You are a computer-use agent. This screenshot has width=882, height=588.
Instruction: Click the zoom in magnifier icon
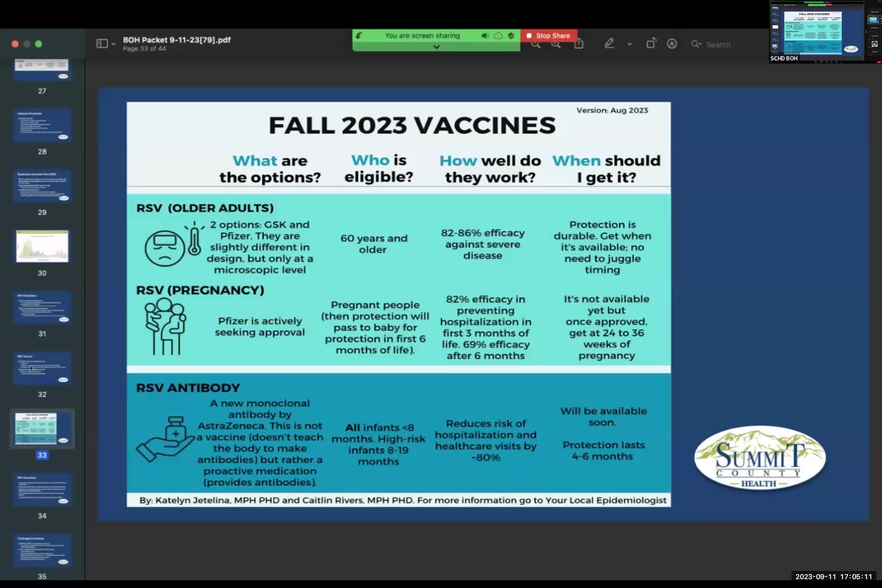(556, 45)
